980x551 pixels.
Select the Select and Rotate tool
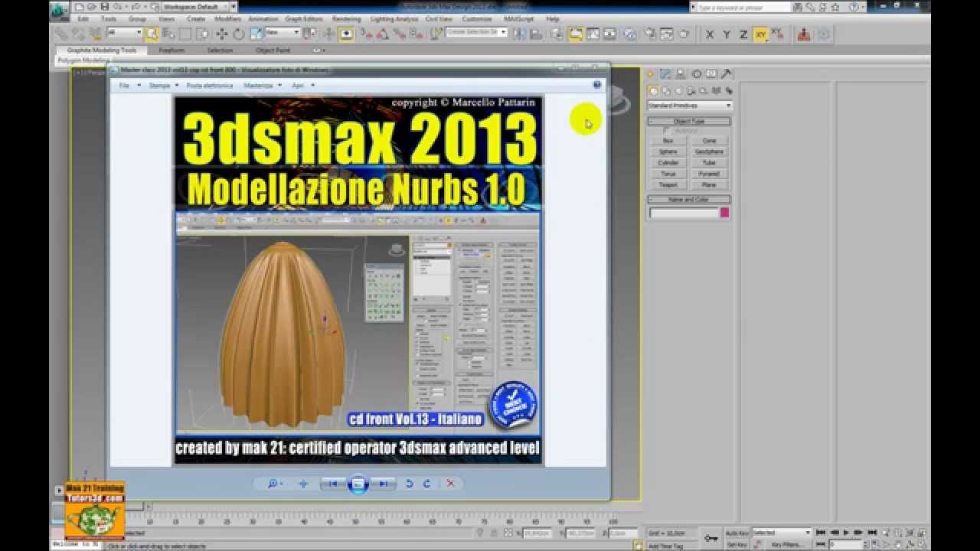(238, 34)
